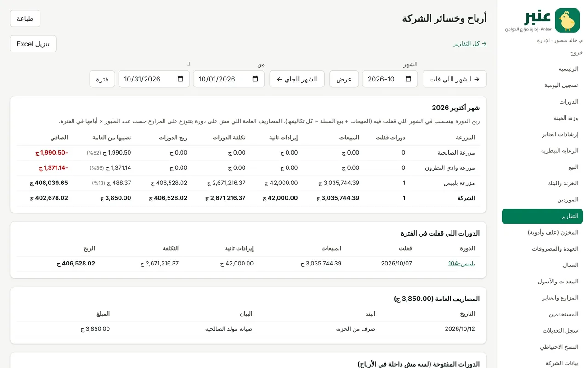Click the طباعة print button

pyautogui.click(x=25, y=18)
